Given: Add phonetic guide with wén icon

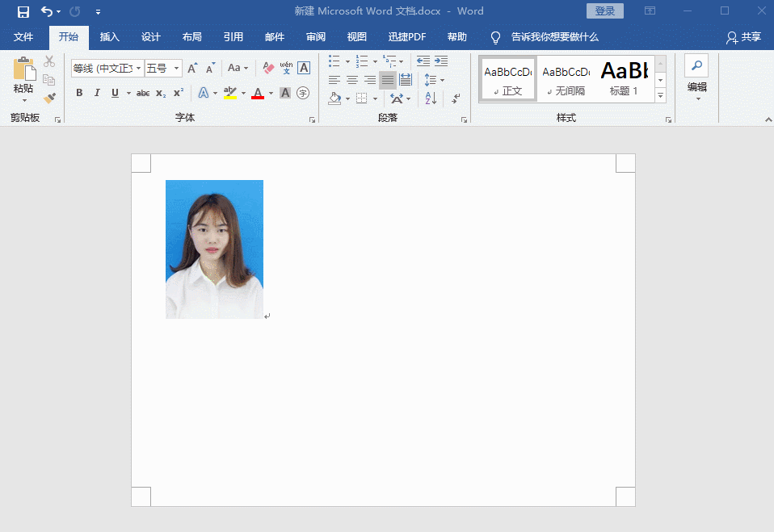Looking at the screenshot, I should (x=286, y=68).
